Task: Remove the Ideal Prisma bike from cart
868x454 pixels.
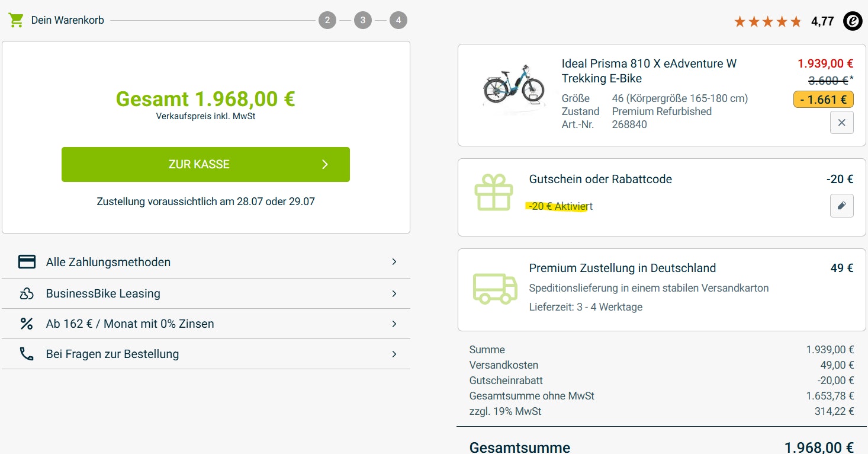Action: (x=841, y=123)
